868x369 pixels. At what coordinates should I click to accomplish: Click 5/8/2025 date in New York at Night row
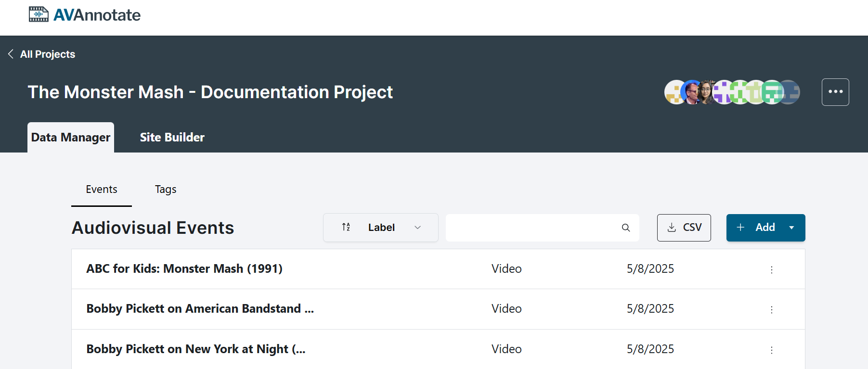650,349
